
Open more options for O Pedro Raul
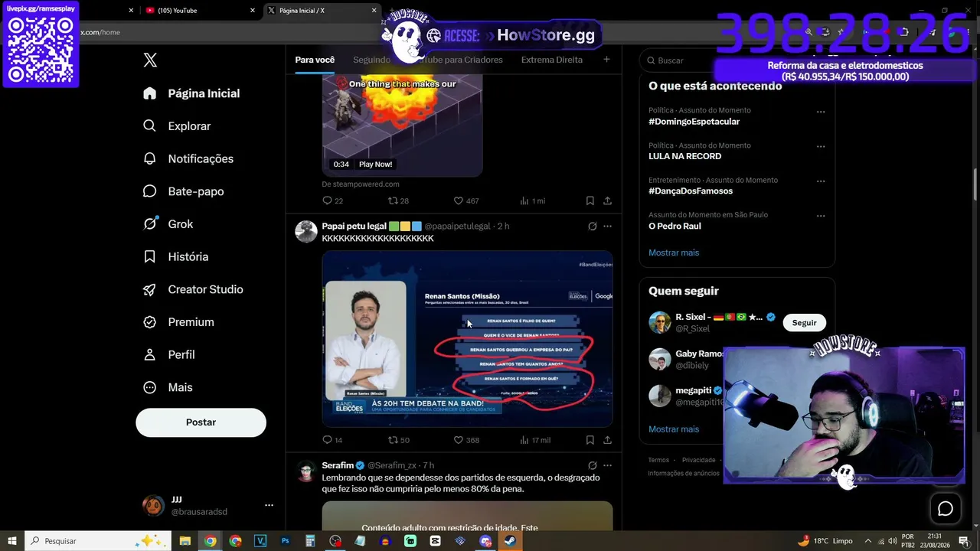pyautogui.click(x=820, y=216)
